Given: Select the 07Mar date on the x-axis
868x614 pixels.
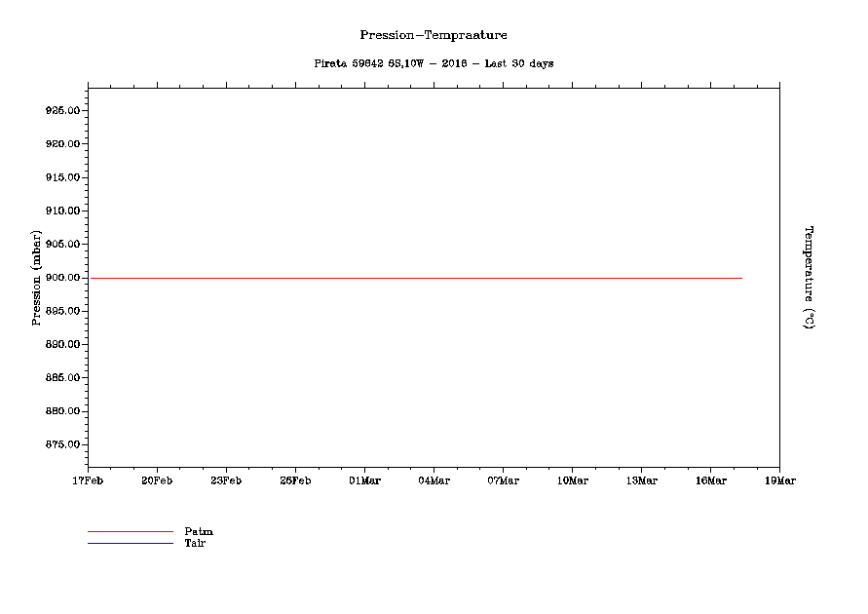Looking at the screenshot, I should pyautogui.click(x=503, y=480).
